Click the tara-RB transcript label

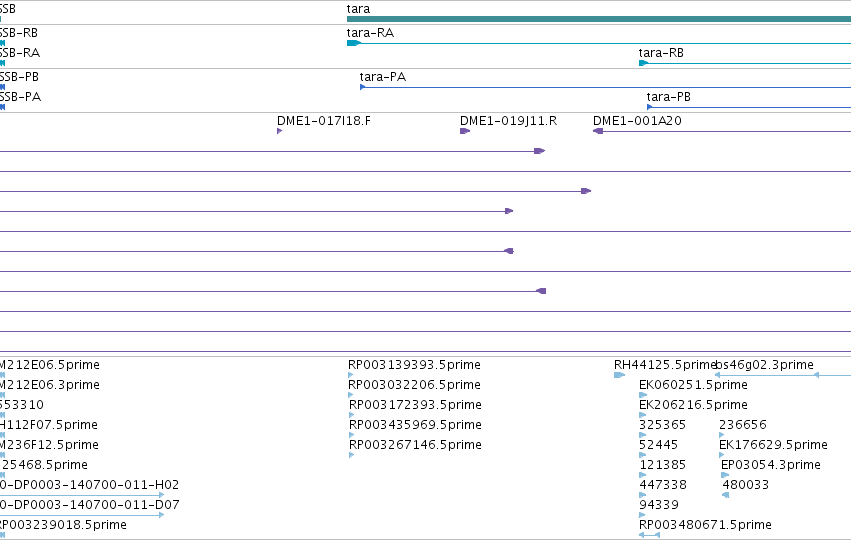point(661,53)
